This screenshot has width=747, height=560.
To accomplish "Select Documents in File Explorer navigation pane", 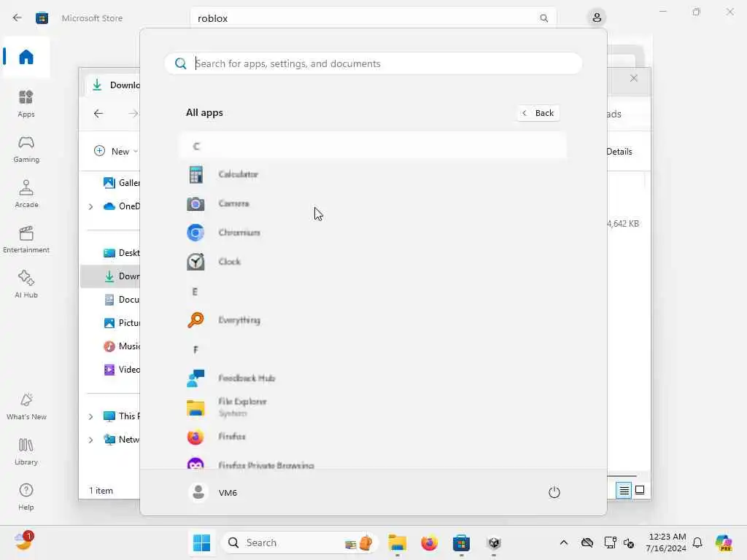I will point(121,300).
